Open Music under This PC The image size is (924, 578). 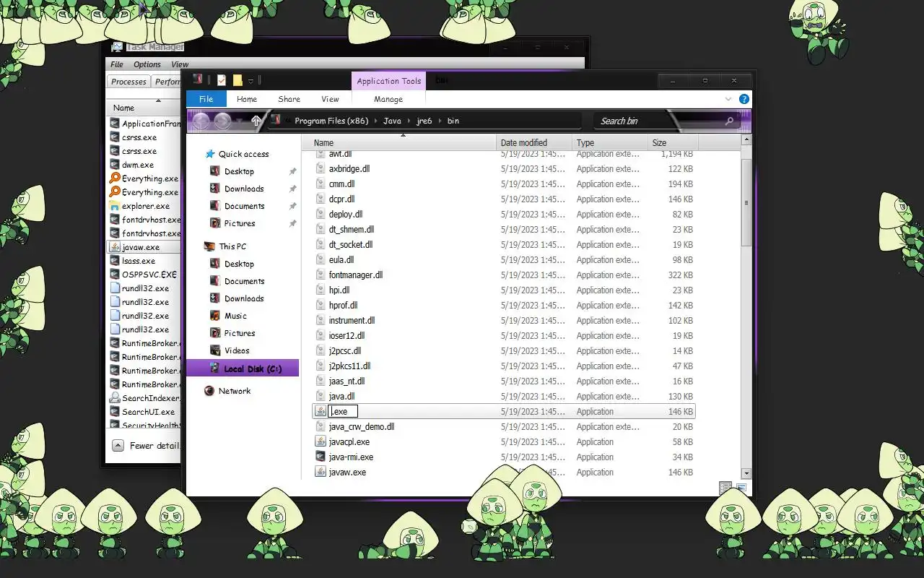tap(235, 316)
